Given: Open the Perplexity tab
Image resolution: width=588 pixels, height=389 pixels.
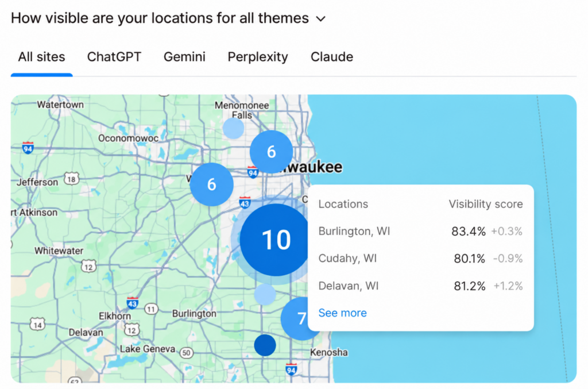Looking at the screenshot, I should pyautogui.click(x=258, y=57).
